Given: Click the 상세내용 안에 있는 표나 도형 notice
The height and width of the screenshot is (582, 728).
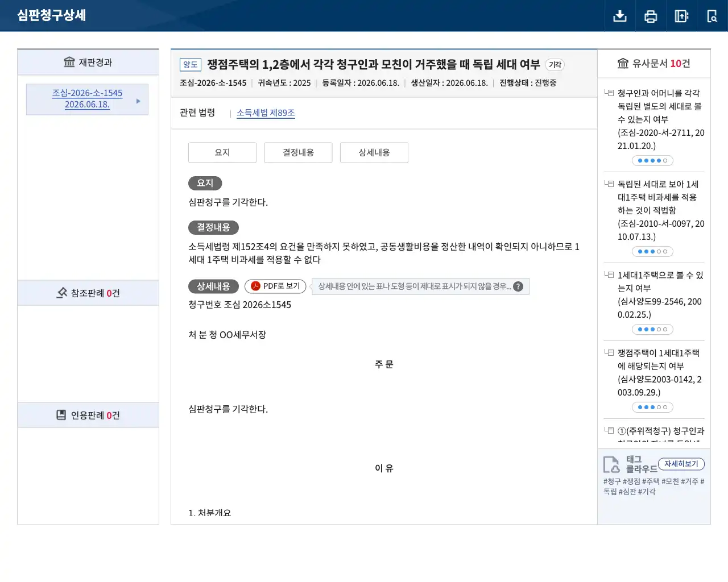Looking at the screenshot, I should coord(420,286).
